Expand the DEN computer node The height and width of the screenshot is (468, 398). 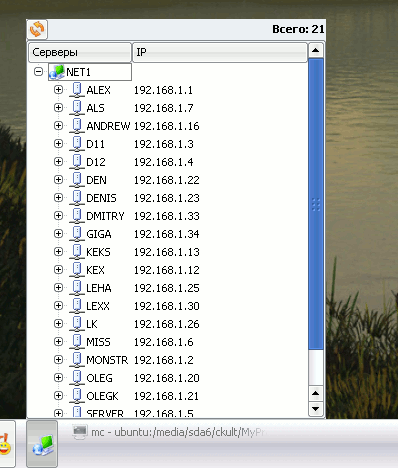(58, 180)
